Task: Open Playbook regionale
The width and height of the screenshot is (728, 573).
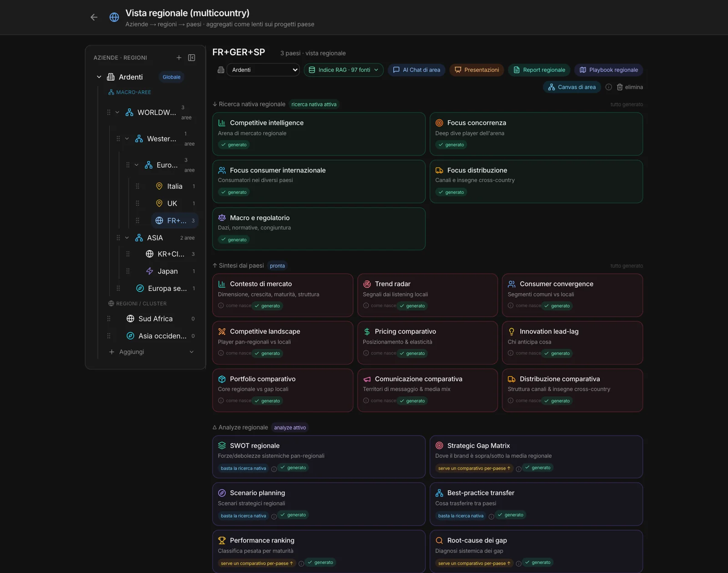Action: [x=609, y=70]
